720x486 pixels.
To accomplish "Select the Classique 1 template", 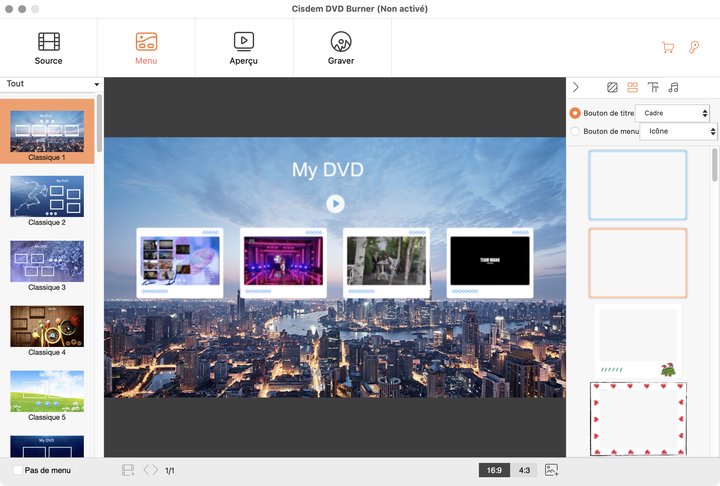I will [x=47, y=132].
